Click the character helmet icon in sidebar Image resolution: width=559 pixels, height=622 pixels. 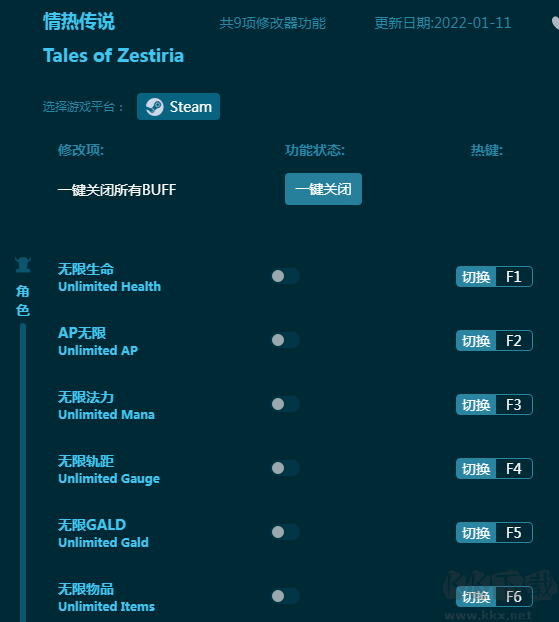(23, 265)
